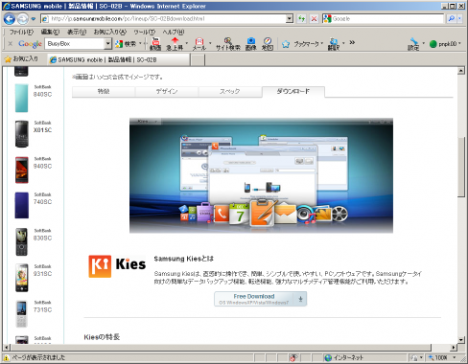Open the 検索 button dropdown arrow
Screen dimensions: 468x364
point(140,44)
